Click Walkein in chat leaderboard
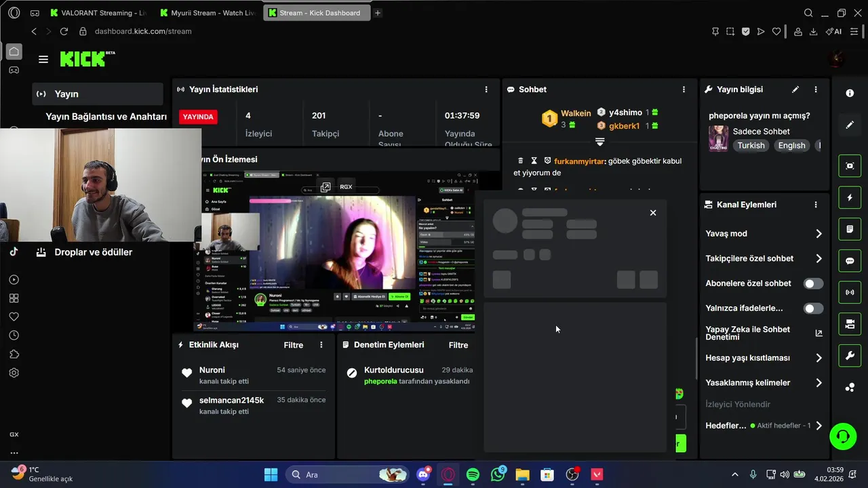The image size is (868, 488). point(576,113)
